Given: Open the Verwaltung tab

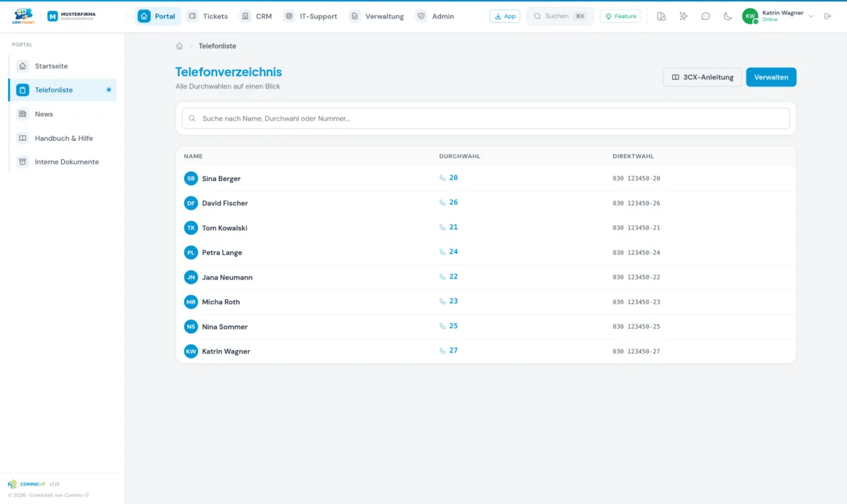Looking at the screenshot, I should point(377,16).
